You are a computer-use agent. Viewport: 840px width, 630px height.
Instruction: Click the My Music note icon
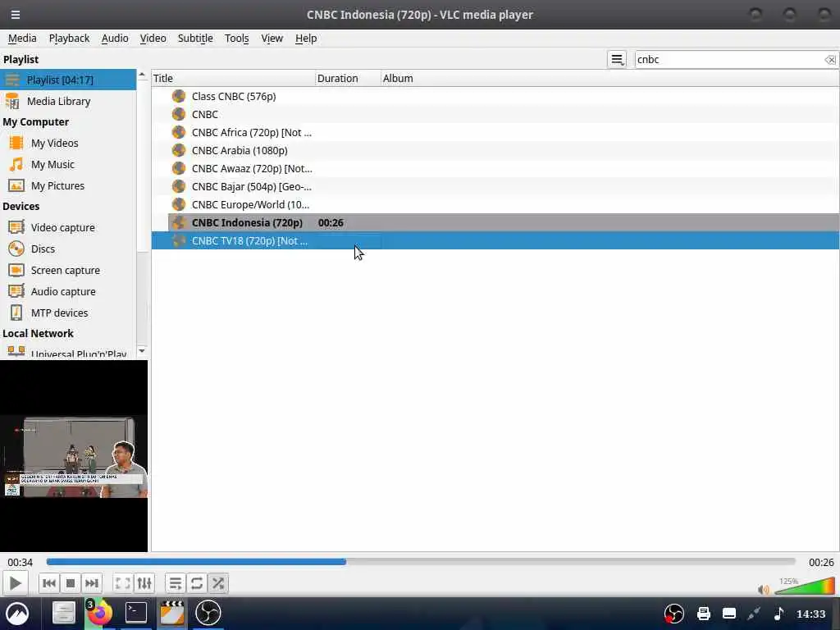click(16, 164)
